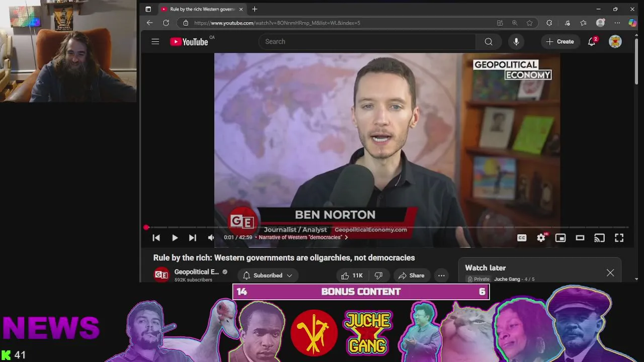Cast the video to a TV
This screenshot has width=644, height=362.
(599, 238)
